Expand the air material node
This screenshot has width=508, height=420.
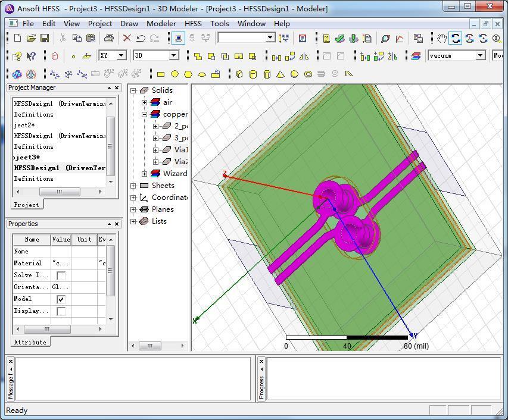coord(145,102)
